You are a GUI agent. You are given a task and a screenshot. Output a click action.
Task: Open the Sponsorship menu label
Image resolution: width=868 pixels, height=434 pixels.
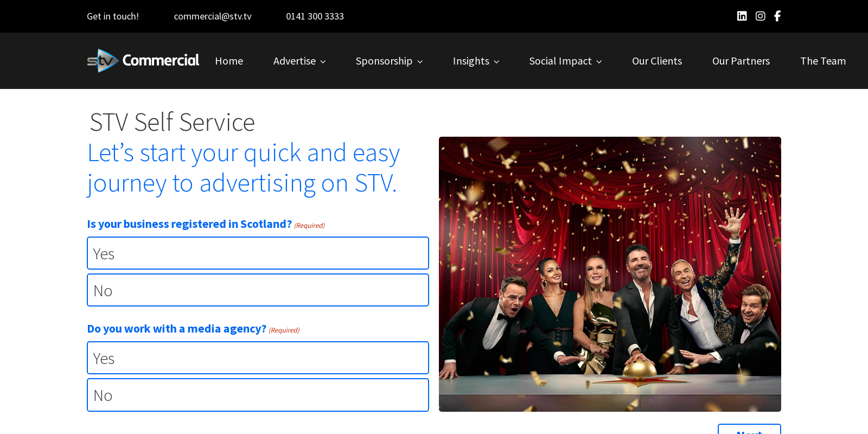[x=384, y=61]
